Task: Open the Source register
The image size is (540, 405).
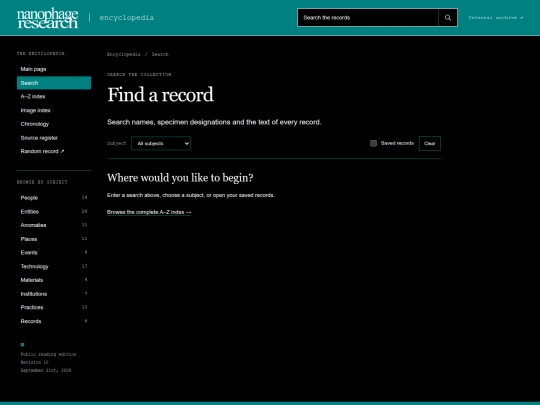Action: [54, 138]
